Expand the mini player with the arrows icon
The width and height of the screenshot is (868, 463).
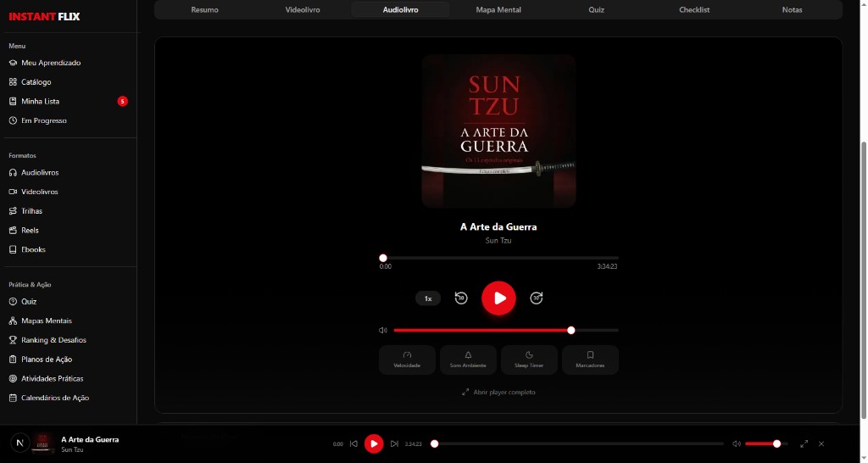point(804,443)
